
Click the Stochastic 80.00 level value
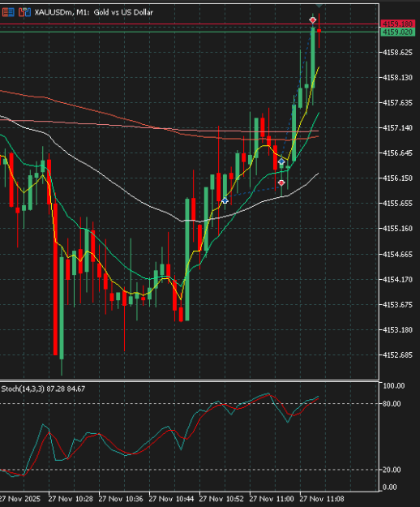coord(392,403)
